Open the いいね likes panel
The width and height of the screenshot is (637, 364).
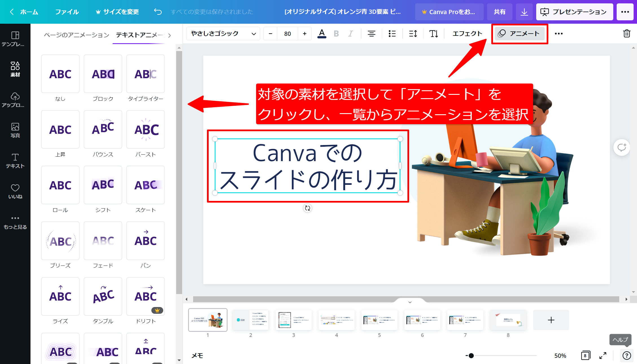[15, 191]
